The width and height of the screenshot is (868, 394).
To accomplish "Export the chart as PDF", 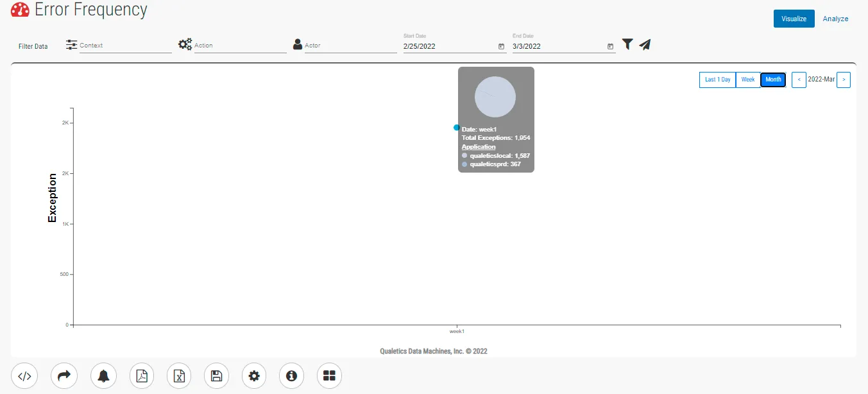I will point(142,376).
